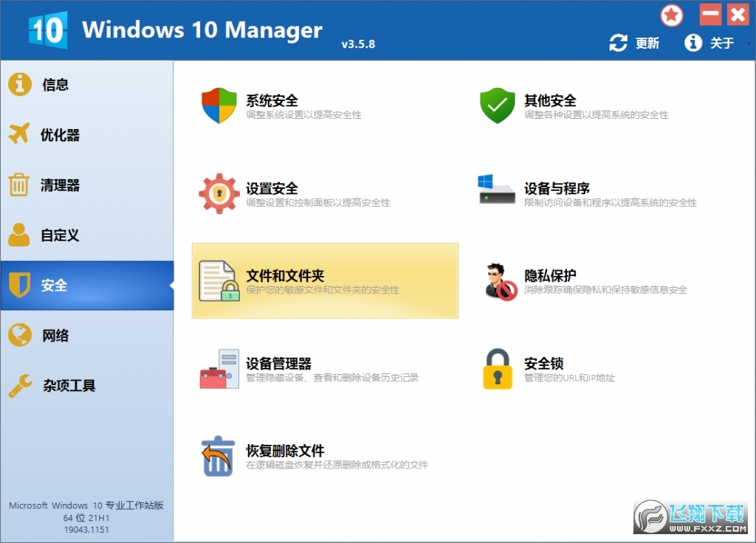Click description 调整设置和控制面板以提高安全性
Image resolution: width=756 pixels, height=543 pixels.
(x=318, y=202)
